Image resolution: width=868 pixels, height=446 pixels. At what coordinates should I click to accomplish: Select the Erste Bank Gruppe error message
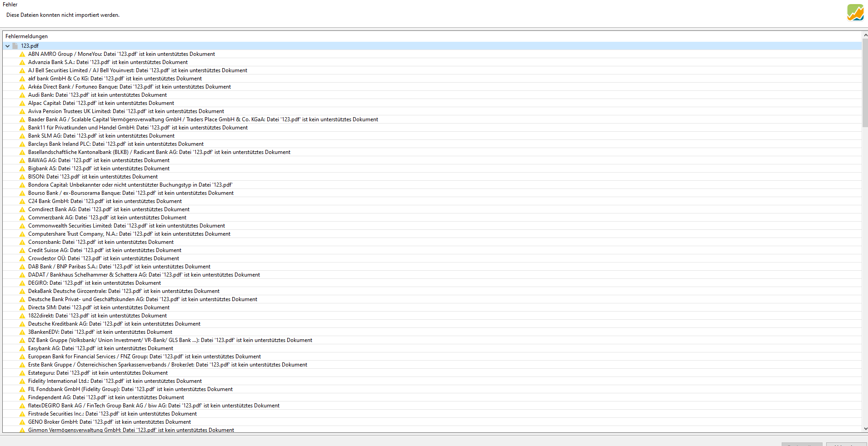168,365
